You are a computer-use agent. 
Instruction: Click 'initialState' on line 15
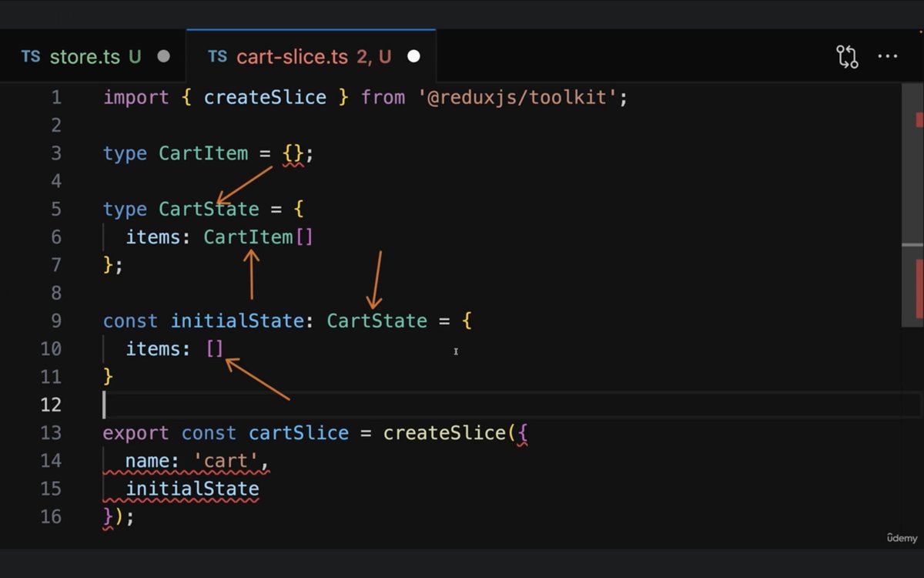192,489
